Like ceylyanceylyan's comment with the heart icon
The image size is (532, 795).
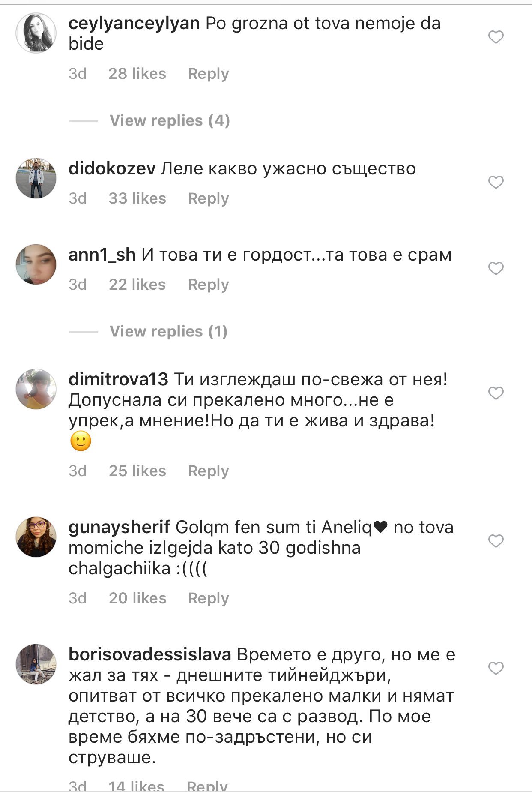pos(496,37)
